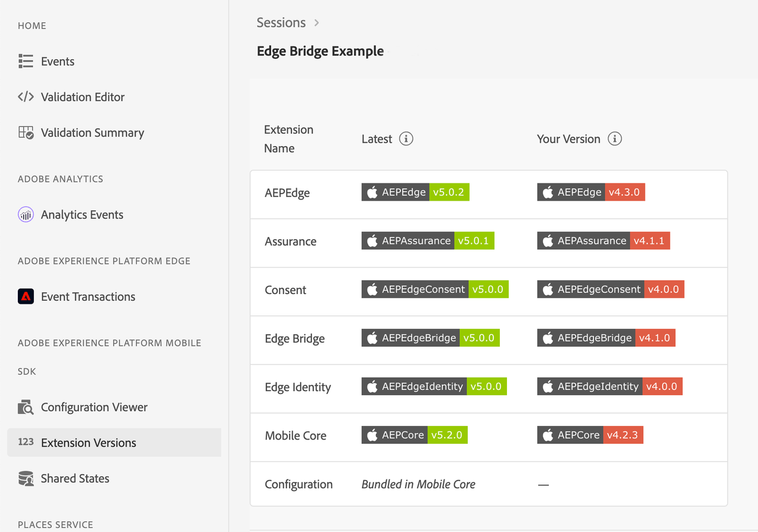Click the Configuration Viewer magnifier icon
This screenshot has width=758, height=532.
(25, 407)
